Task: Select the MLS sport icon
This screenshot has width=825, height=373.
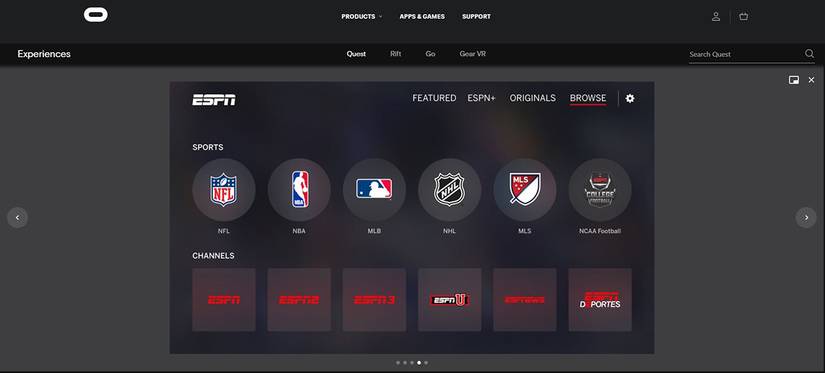Action: 525,190
